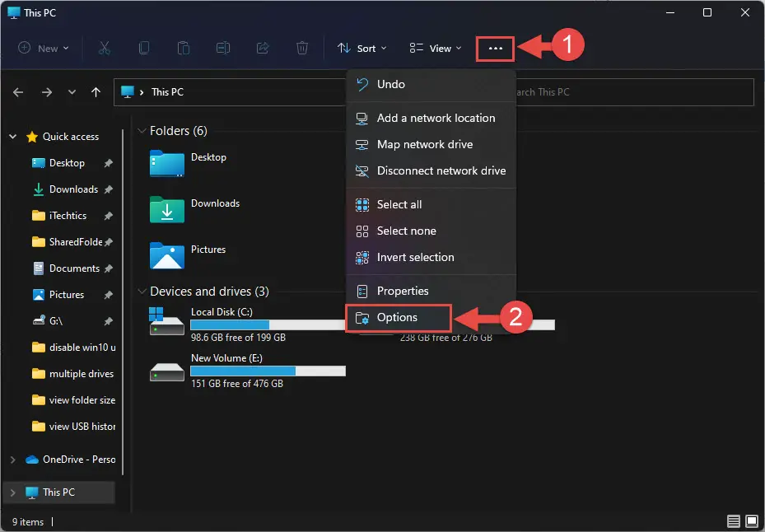Open the Sort dropdown
Screen dimensions: 765x532
[x=362, y=49]
